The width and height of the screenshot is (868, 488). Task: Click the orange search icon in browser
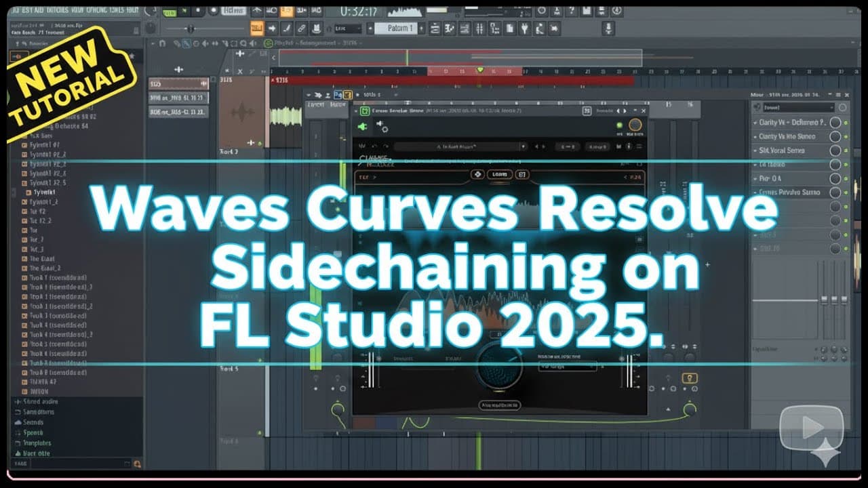click(137, 464)
